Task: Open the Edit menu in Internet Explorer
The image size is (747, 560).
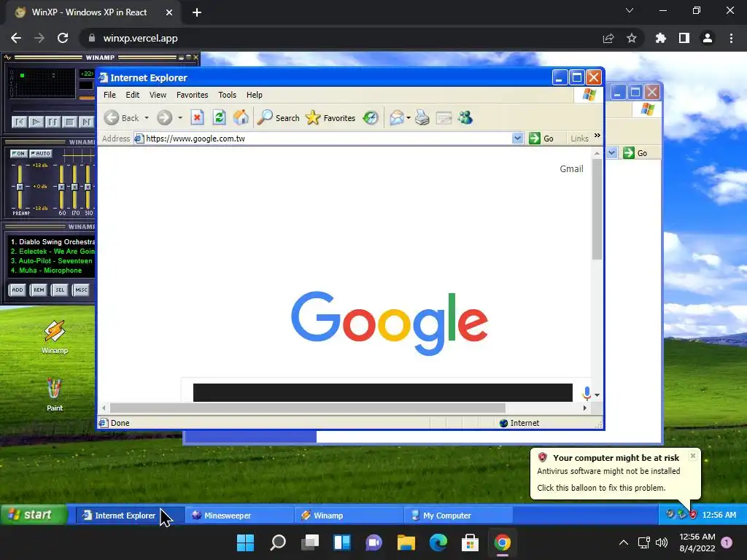Action: (x=133, y=95)
